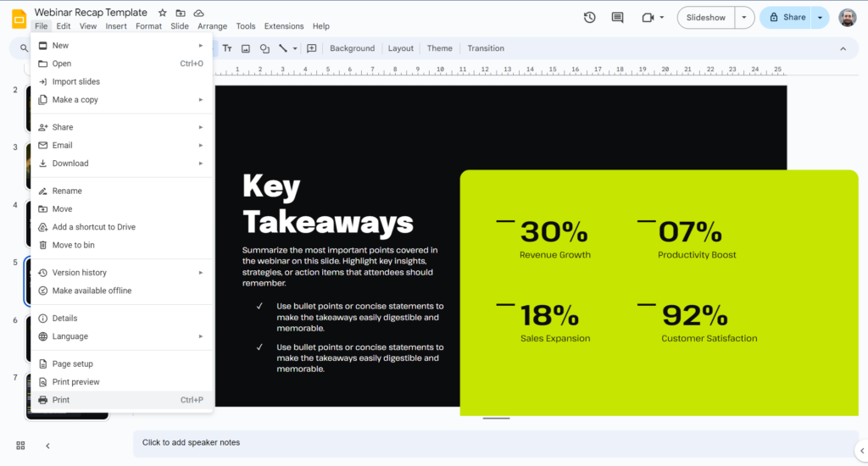This screenshot has height=466, width=868.
Task: Select the Key Takeaways heading text
Action: click(328, 203)
